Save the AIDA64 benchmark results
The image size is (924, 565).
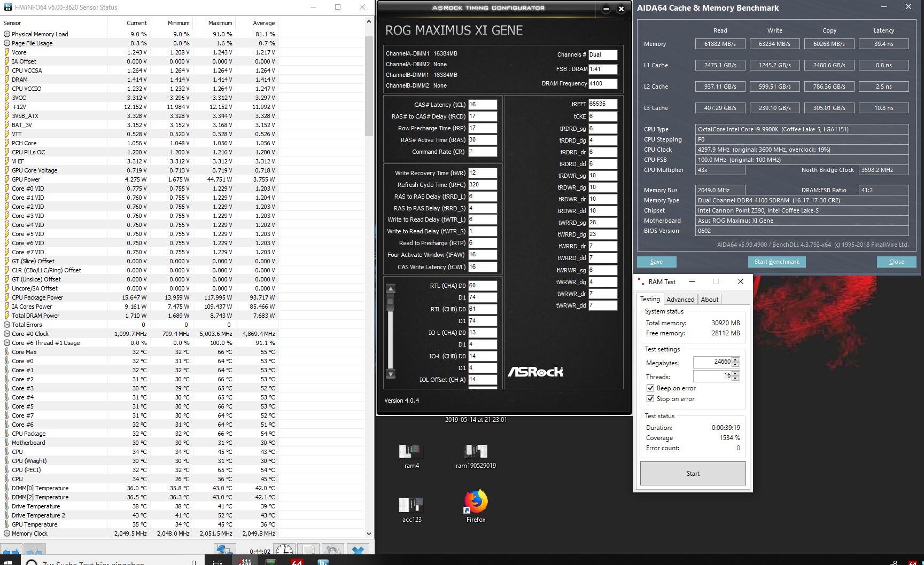[x=656, y=262]
